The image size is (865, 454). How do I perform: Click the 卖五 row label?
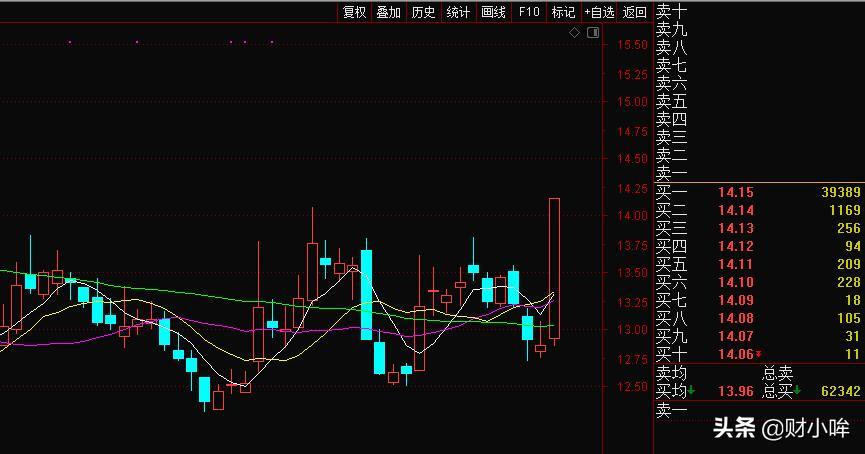[x=671, y=102]
